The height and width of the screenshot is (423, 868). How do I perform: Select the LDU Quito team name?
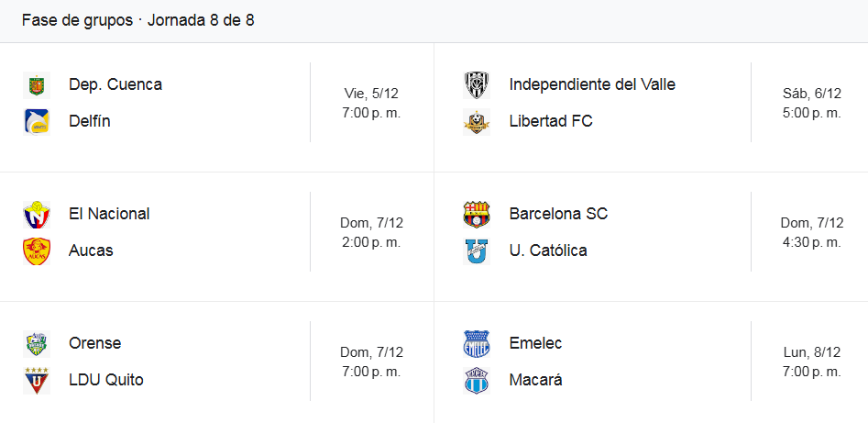(106, 380)
